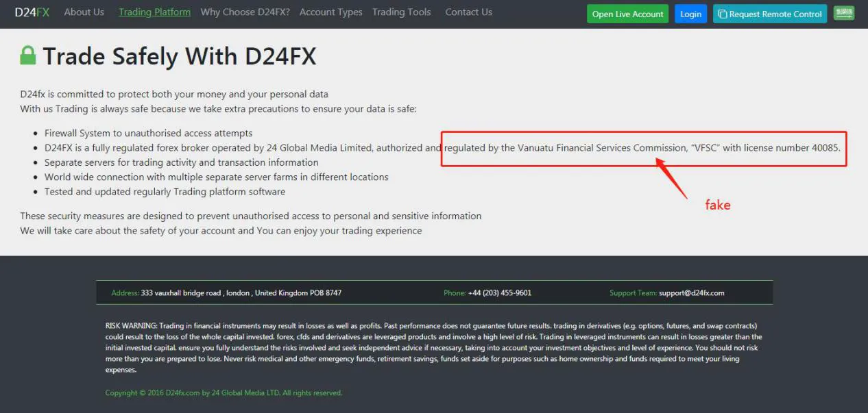Click 'These security measures are designed' sentence
The height and width of the screenshot is (413, 868).
tap(251, 216)
